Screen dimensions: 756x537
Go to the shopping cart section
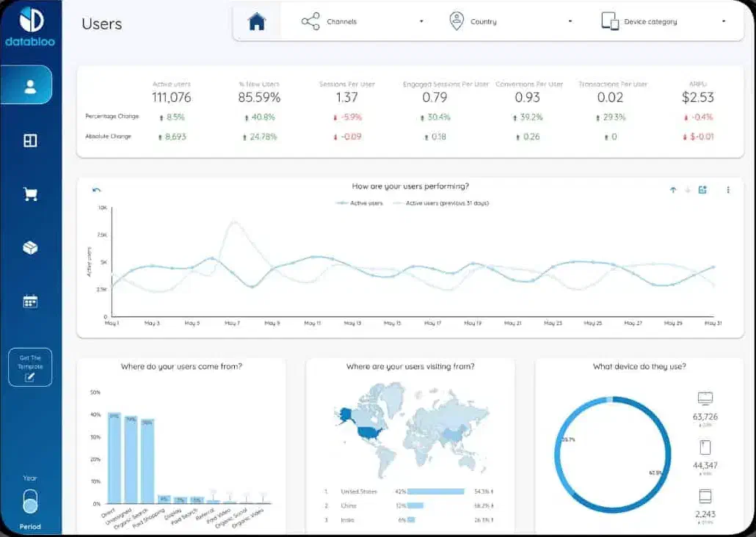(30, 194)
